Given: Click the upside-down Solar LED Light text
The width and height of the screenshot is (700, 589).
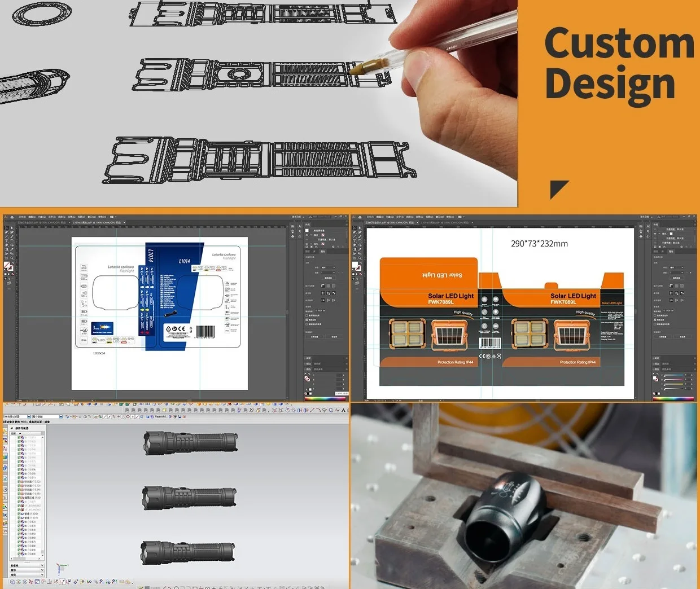Looking at the screenshot, I should coord(442,275).
